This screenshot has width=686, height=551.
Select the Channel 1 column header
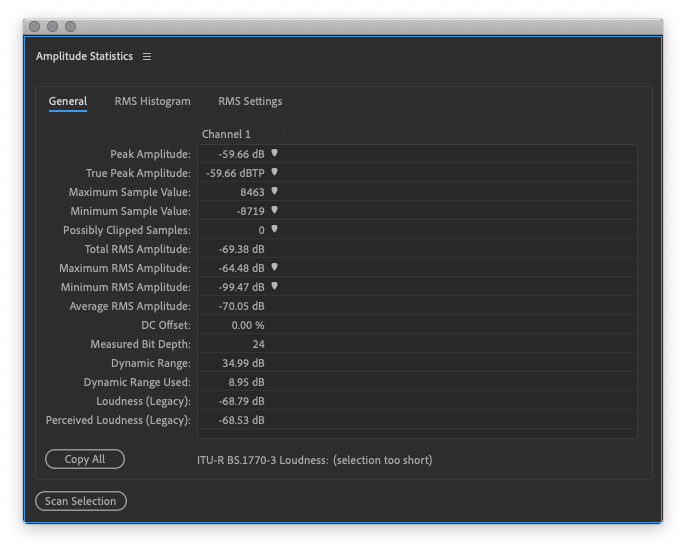tap(226, 134)
